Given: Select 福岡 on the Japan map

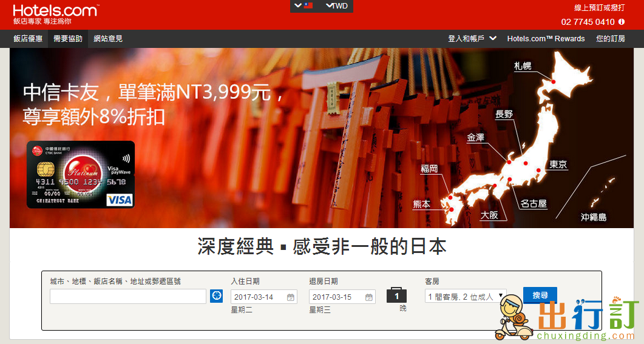Looking at the screenshot, I should [429, 169].
